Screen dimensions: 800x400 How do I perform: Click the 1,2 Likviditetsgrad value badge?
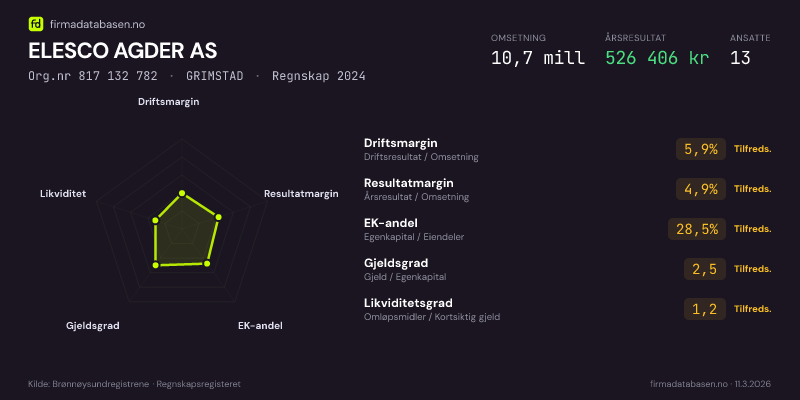pyautogui.click(x=705, y=309)
